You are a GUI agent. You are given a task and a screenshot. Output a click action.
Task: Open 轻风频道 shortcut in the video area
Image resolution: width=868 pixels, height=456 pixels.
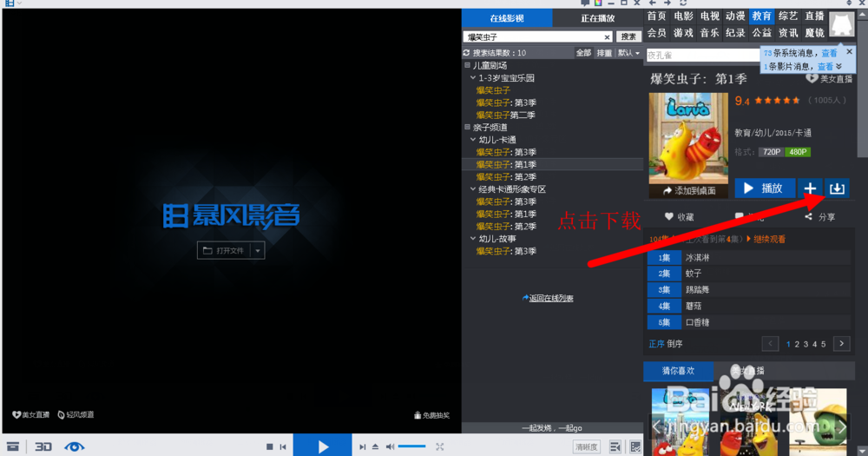76,414
